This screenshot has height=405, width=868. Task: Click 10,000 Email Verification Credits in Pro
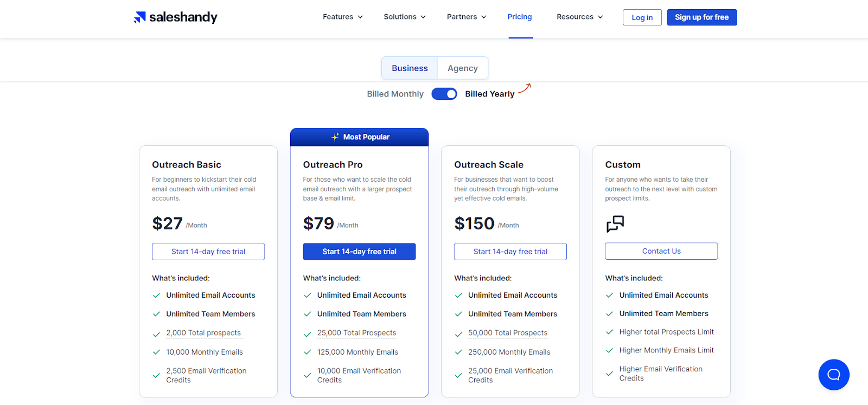click(x=359, y=375)
